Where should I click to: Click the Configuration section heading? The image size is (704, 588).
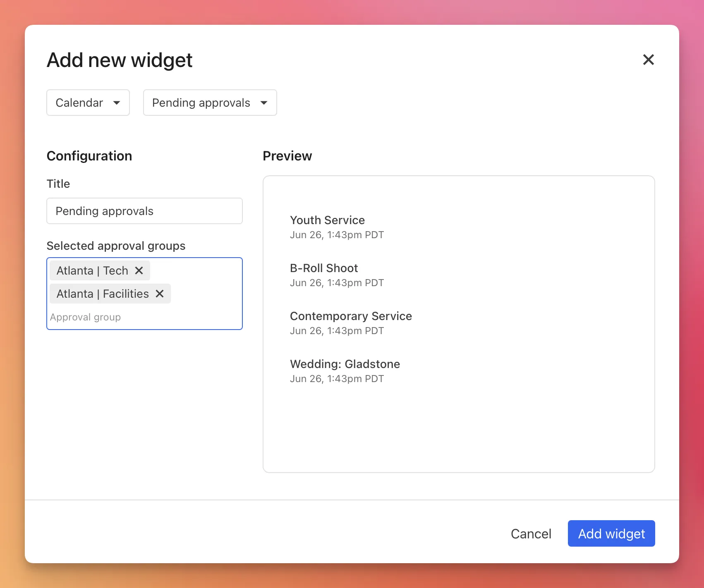coord(89,156)
